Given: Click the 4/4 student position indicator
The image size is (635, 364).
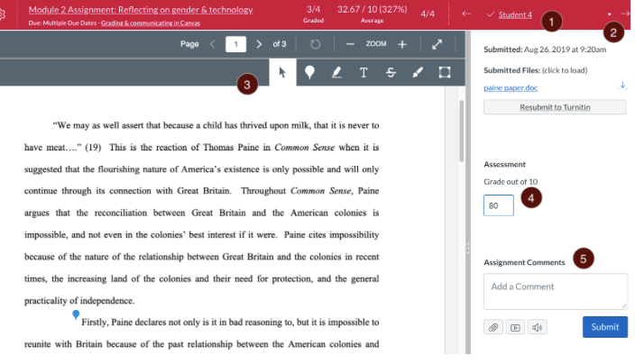Looking at the screenshot, I should 428,14.
